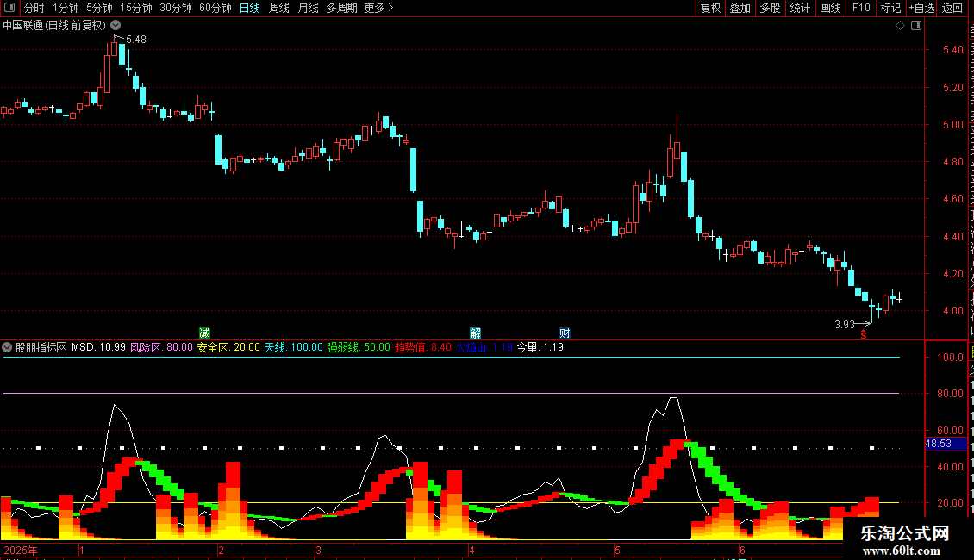The height and width of the screenshot is (560, 974).
Task: Click the green 减 marker on chart
Action: 204,333
